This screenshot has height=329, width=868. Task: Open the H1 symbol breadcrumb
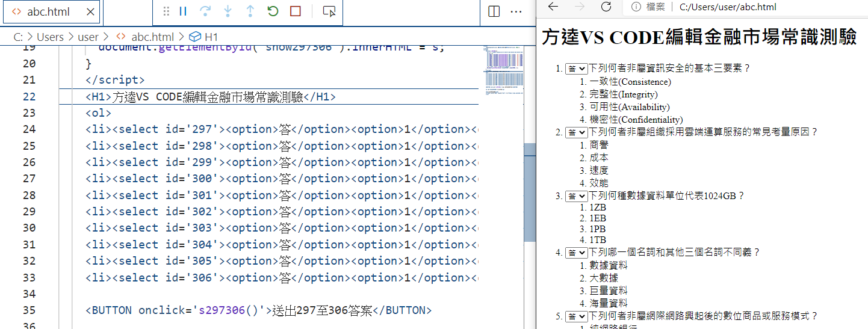click(203, 37)
